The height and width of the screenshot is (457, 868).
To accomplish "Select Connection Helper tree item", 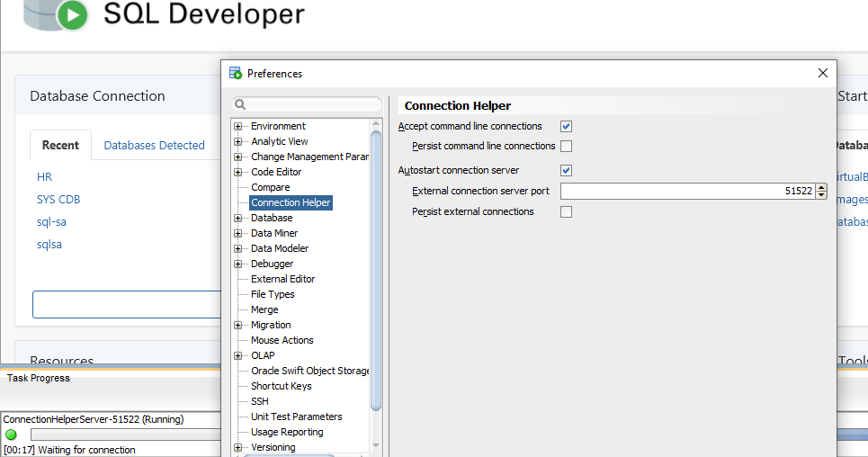I will (x=291, y=202).
